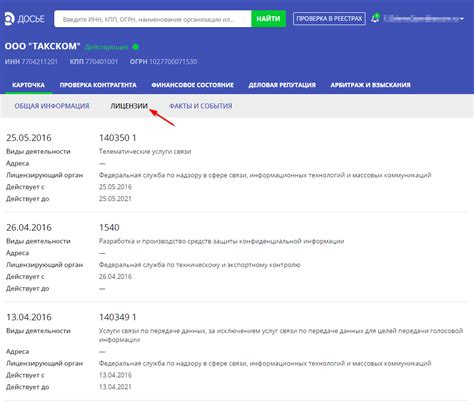Expand the user account dropdown arrow
474x405 pixels.
pyautogui.click(x=462, y=19)
